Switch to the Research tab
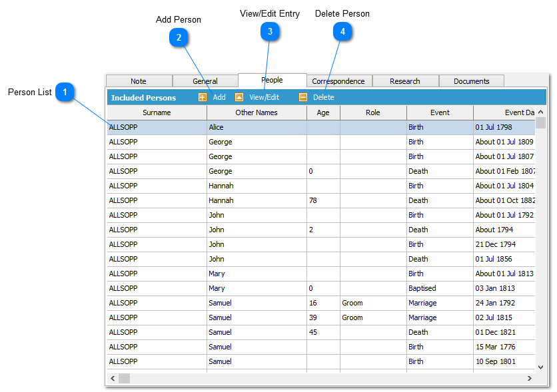The height and width of the screenshot is (392, 557). pos(405,81)
